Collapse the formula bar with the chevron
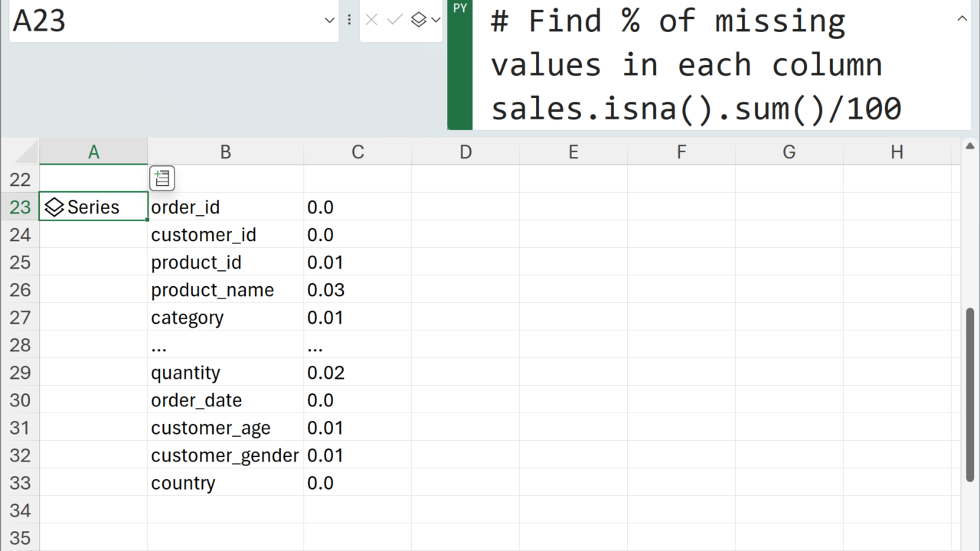Viewport: 980px width, 551px height. (x=962, y=19)
